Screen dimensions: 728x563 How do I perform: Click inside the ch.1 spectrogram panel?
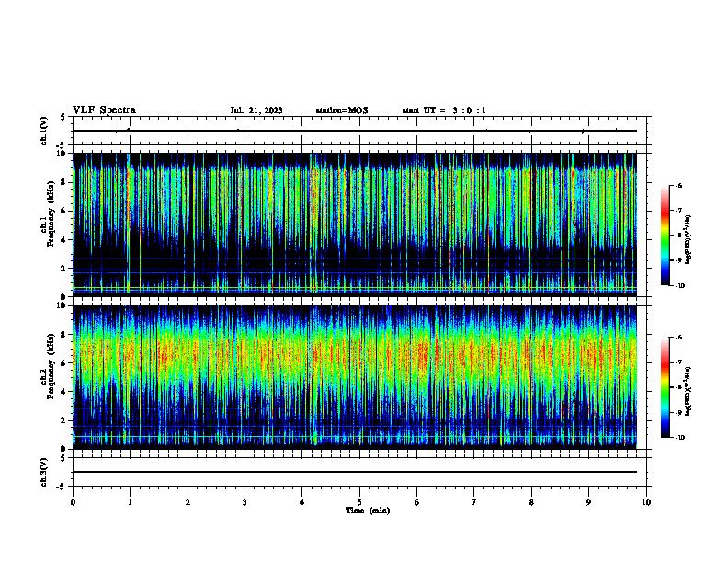[x=355, y=224]
